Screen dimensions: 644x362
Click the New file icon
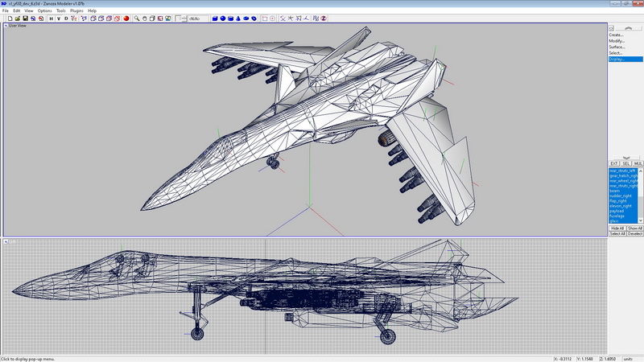tap(10, 19)
